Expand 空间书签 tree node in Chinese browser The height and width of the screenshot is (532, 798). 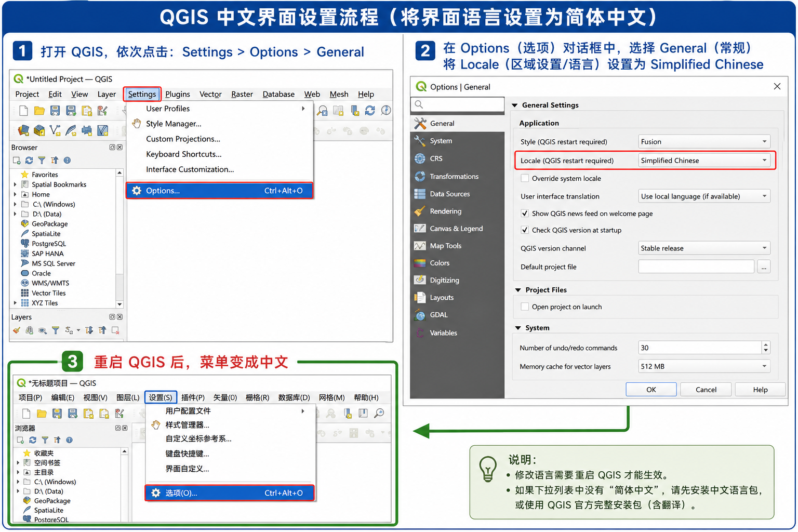click(18, 462)
